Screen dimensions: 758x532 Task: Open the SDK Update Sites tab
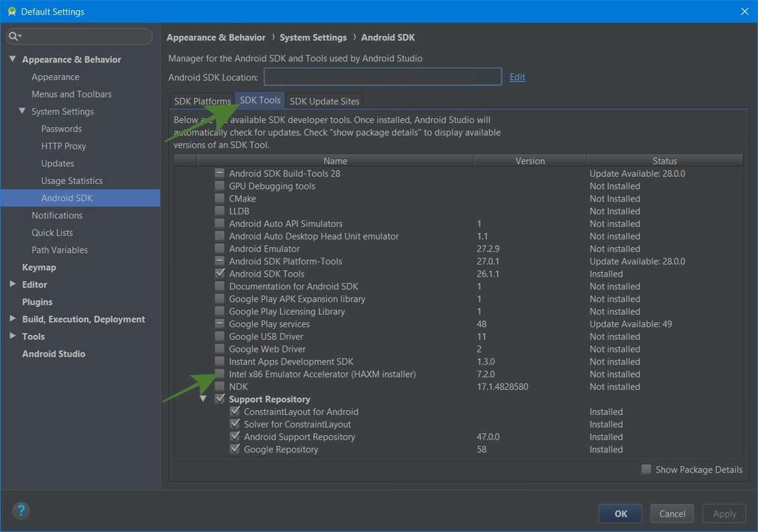[325, 101]
